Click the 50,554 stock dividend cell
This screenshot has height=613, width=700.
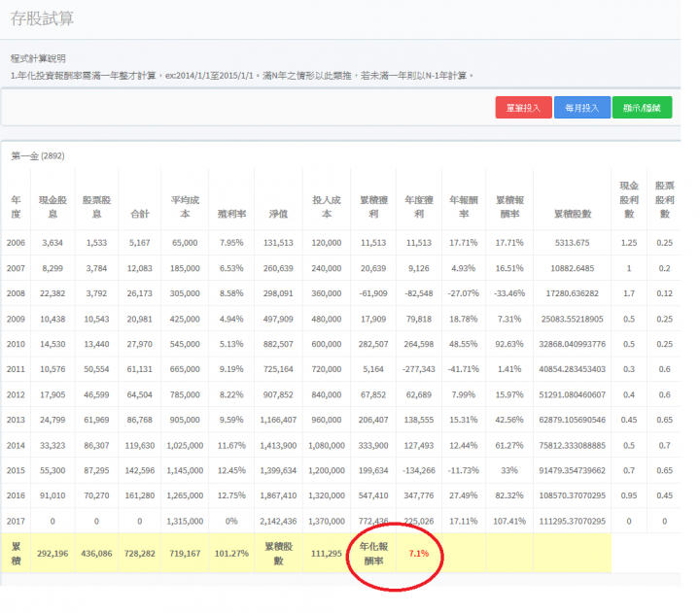pos(96,369)
